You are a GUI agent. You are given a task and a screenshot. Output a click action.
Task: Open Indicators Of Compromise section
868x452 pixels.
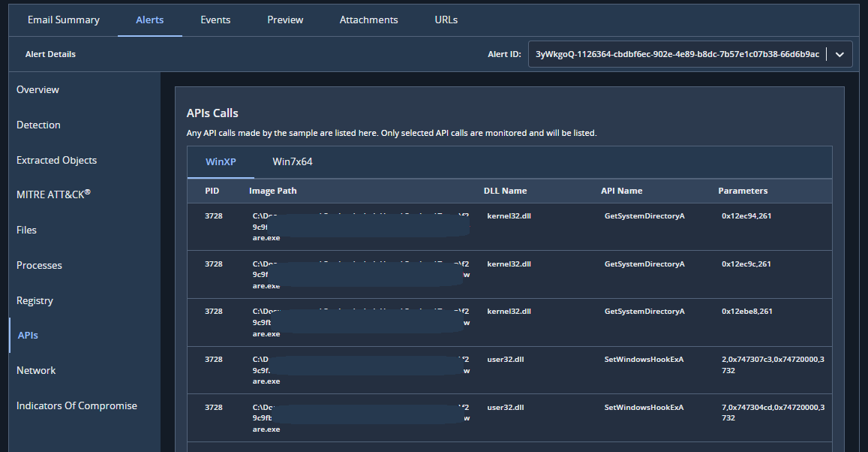[77, 406]
